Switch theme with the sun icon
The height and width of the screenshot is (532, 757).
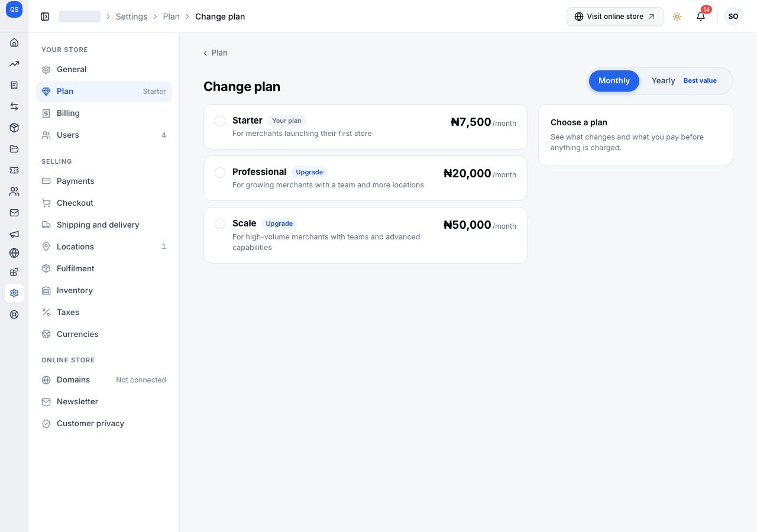[x=677, y=17]
